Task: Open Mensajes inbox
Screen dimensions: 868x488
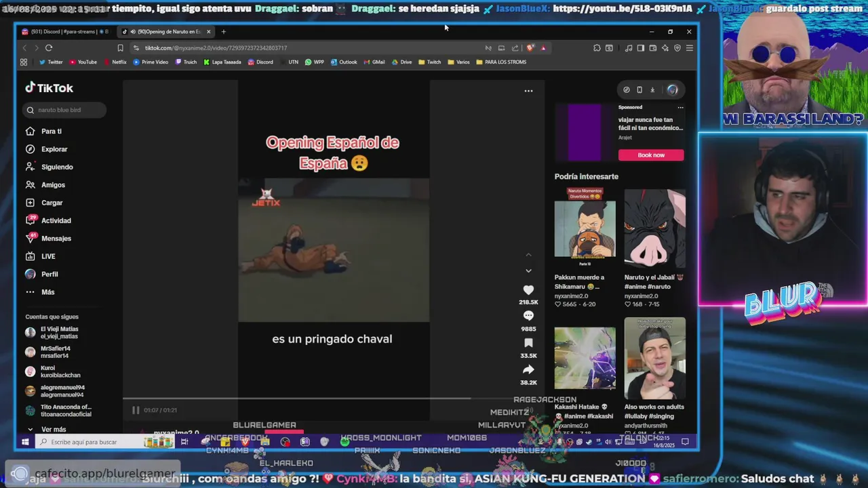Action: 47,238
